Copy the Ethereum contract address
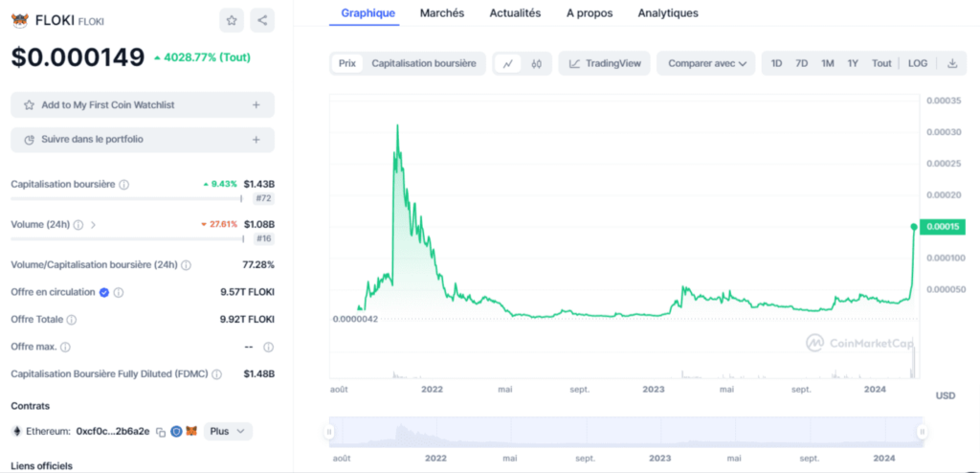980x473 pixels. click(x=161, y=432)
